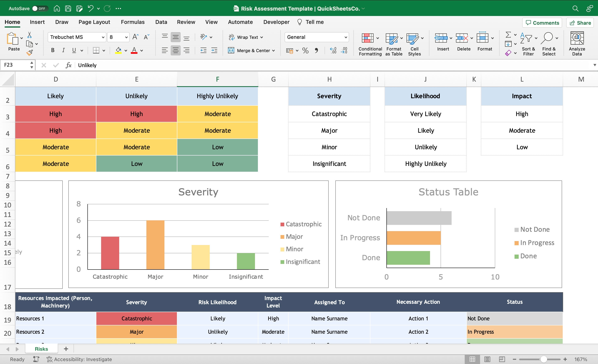Switch to the Formulas ribbon tab
The image size is (598, 364).
pos(132,22)
